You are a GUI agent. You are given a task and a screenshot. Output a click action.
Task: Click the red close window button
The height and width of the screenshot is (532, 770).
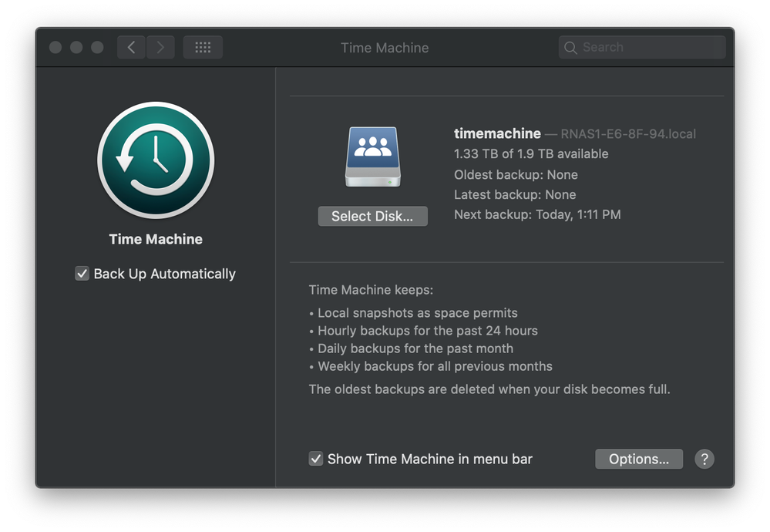(x=55, y=47)
